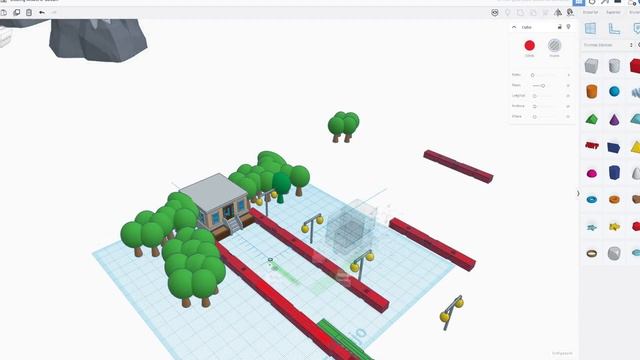Adjust the first inspector slider handle

532,75
